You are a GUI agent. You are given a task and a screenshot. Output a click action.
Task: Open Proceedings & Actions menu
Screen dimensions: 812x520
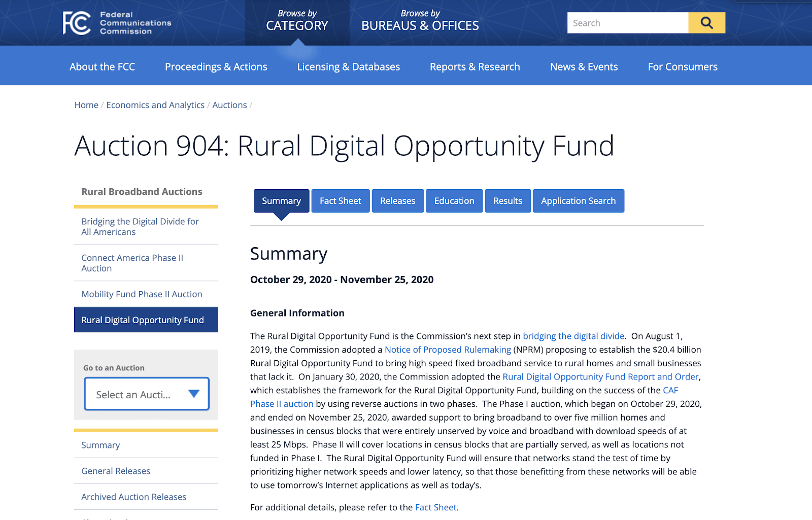pyautogui.click(x=216, y=66)
